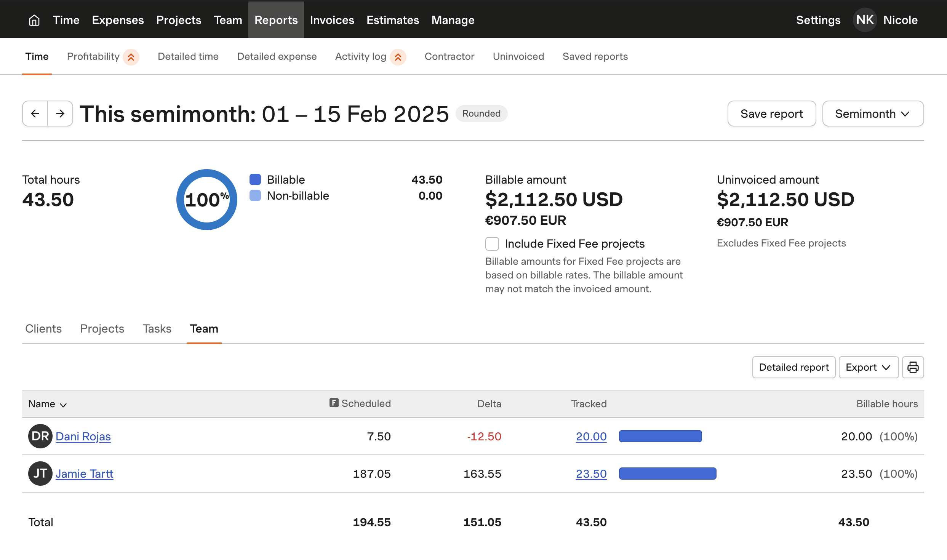Switch to the Detailed expense tab
The height and width of the screenshot is (560, 947).
[x=277, y=56]
